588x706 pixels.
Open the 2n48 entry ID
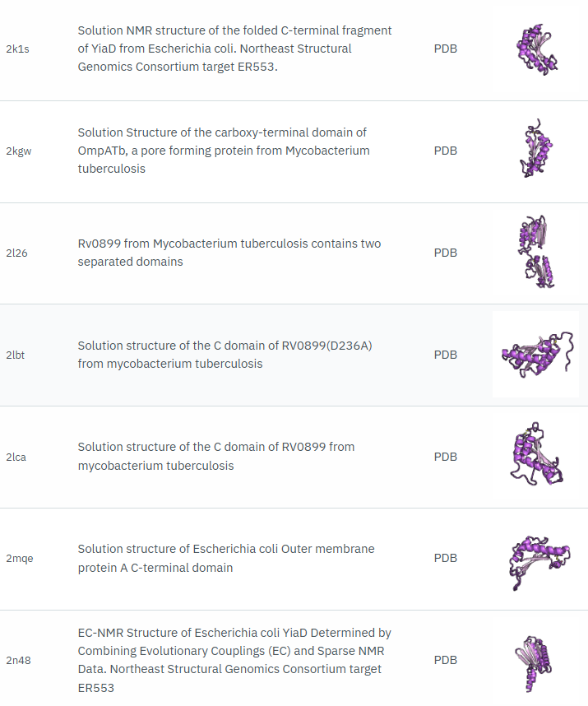click(19, 661)
